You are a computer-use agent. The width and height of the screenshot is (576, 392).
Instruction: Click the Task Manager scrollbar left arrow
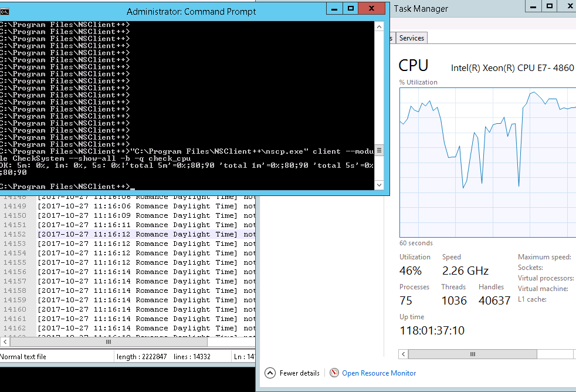[402, 354]
